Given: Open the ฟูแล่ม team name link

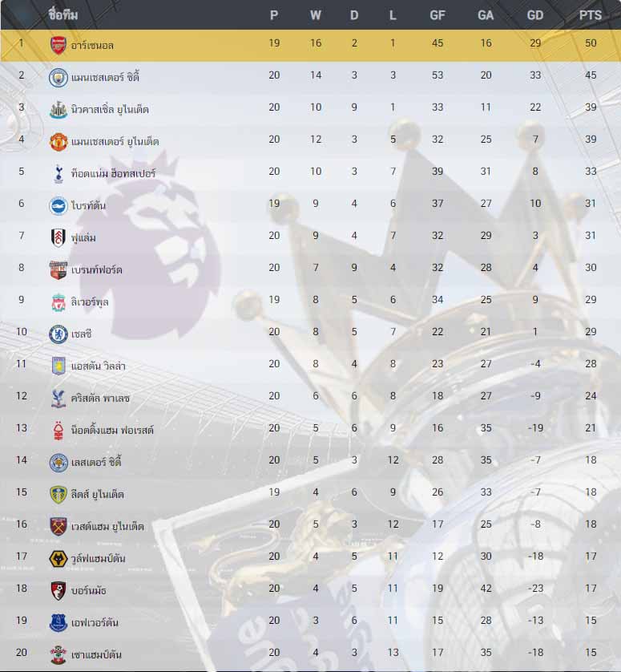Looking at the screenshot, I should 83,237.
